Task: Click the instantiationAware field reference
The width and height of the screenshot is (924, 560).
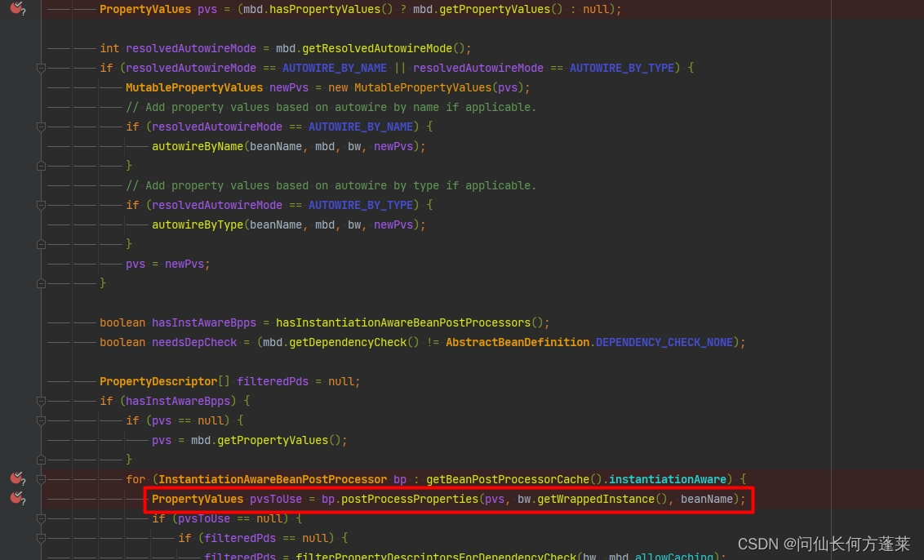Action: [x=667, y=479]
